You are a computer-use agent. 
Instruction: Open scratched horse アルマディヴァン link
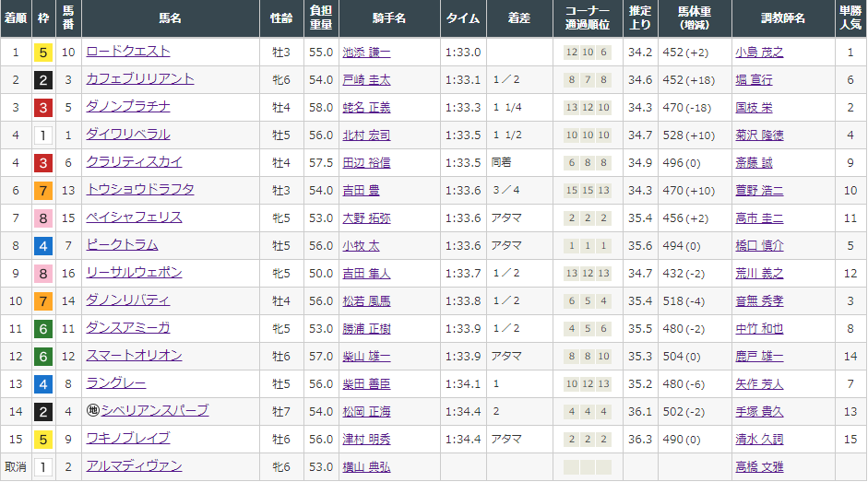134,466
